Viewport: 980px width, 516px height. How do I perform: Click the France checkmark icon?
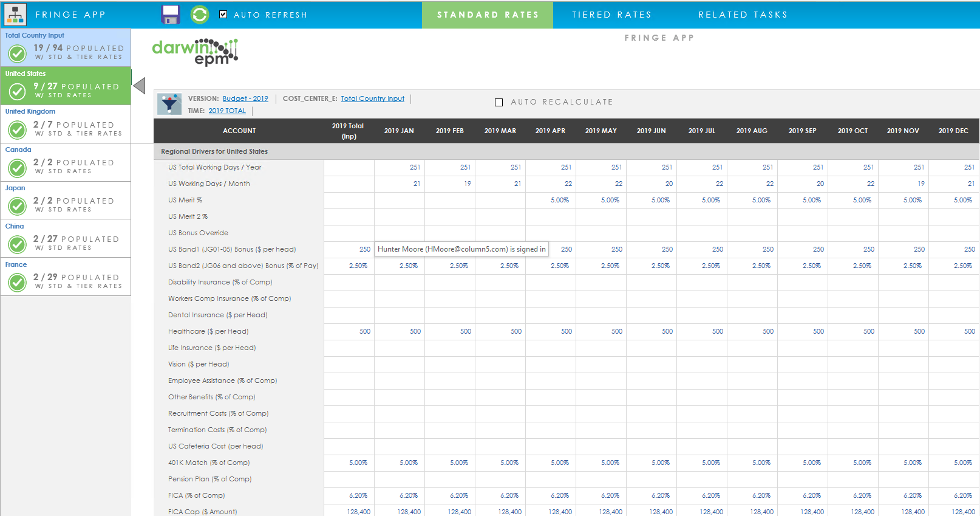coord(18,283)
